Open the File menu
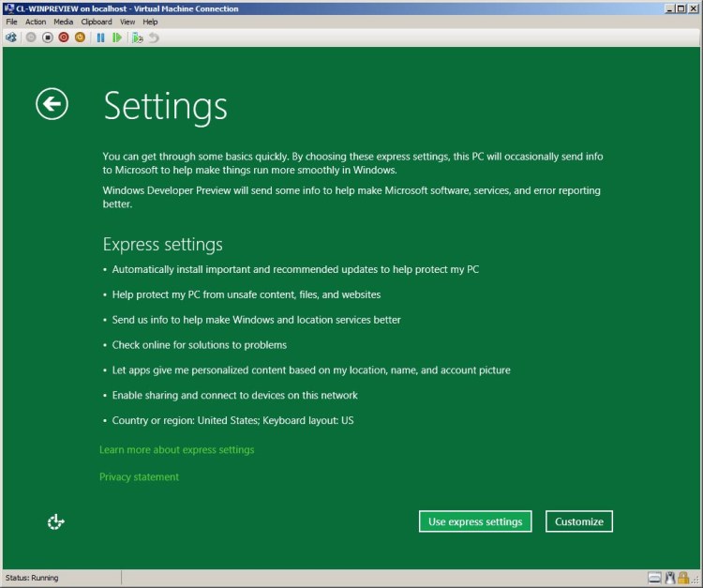703x588 pixels. 12,22
